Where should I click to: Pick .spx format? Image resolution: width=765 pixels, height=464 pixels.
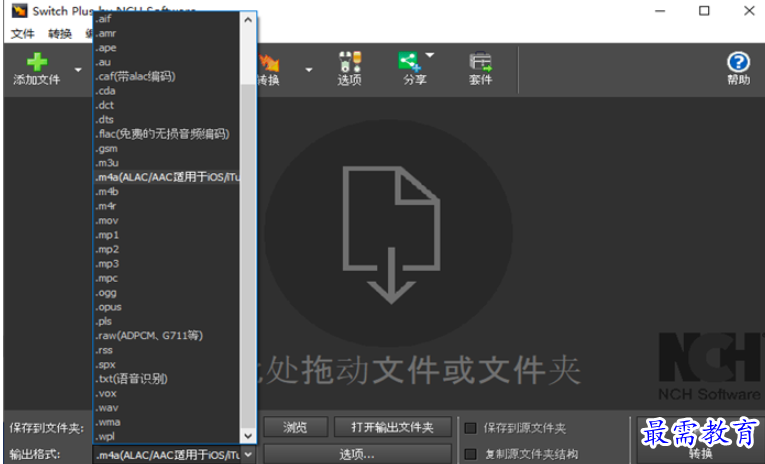(x=166, y=364)
